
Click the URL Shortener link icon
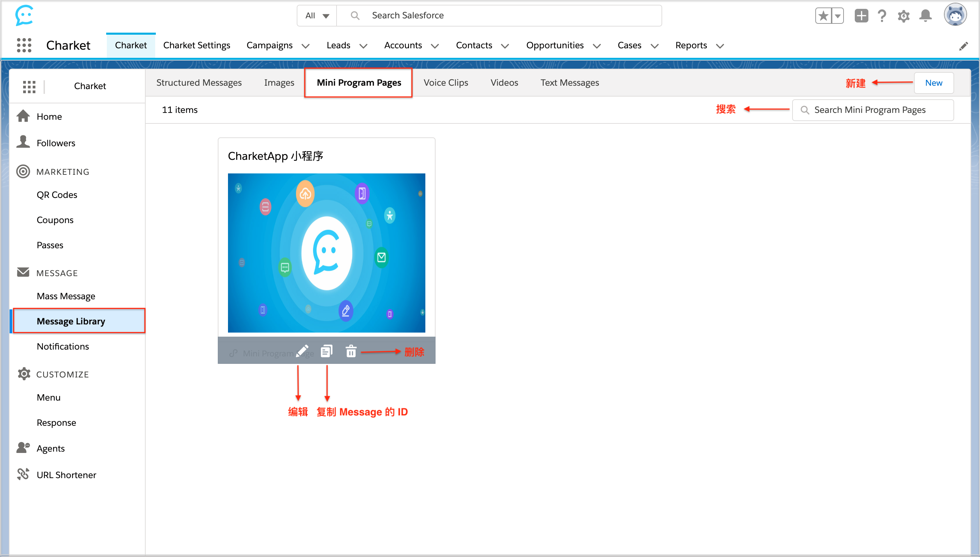(23, 474)
